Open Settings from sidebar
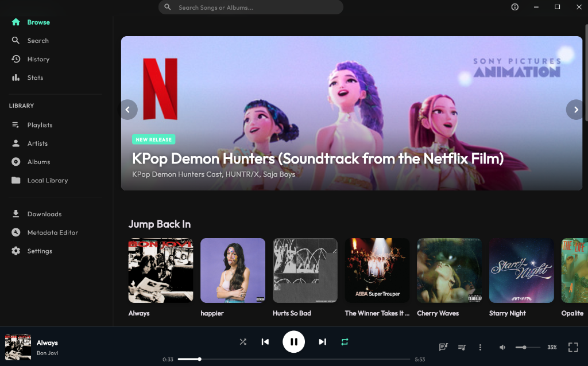The height and width of the screenshot is (366, 588). [x=32, y=251]
